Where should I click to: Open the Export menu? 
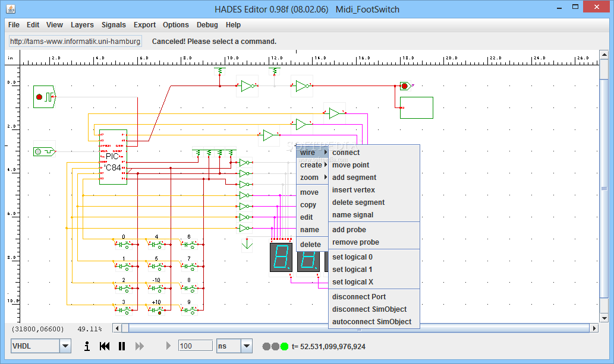pyautogui.click(x=144, y=25)
